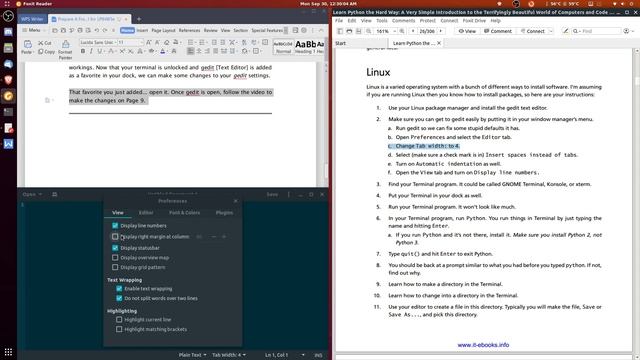Switch to Plugins tab in Preferences

click(x=224, y=213)
